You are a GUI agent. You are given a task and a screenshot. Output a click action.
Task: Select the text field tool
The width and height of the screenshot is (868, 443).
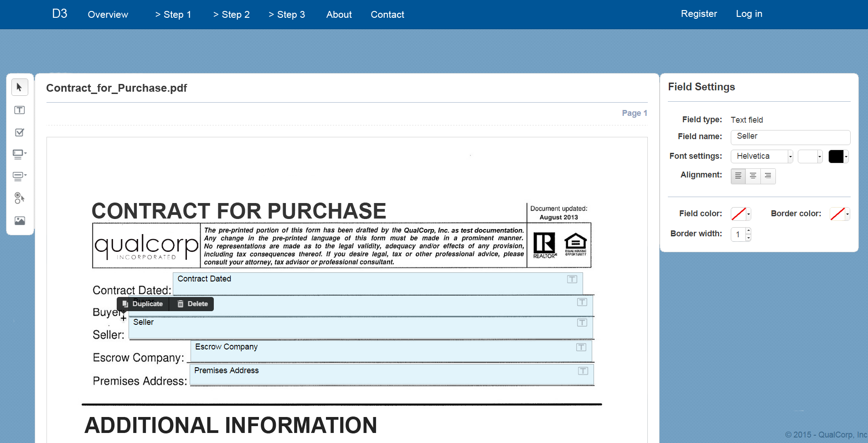pos(20,110)
